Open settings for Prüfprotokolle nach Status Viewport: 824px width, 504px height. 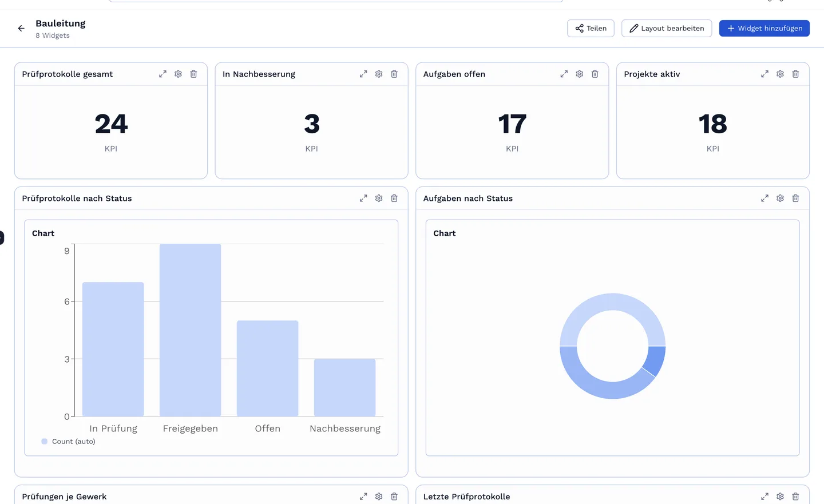[379, 198]
